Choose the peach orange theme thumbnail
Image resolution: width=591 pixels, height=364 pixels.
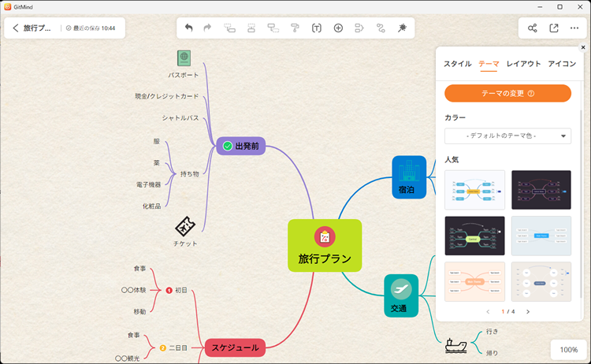[474, 281]
